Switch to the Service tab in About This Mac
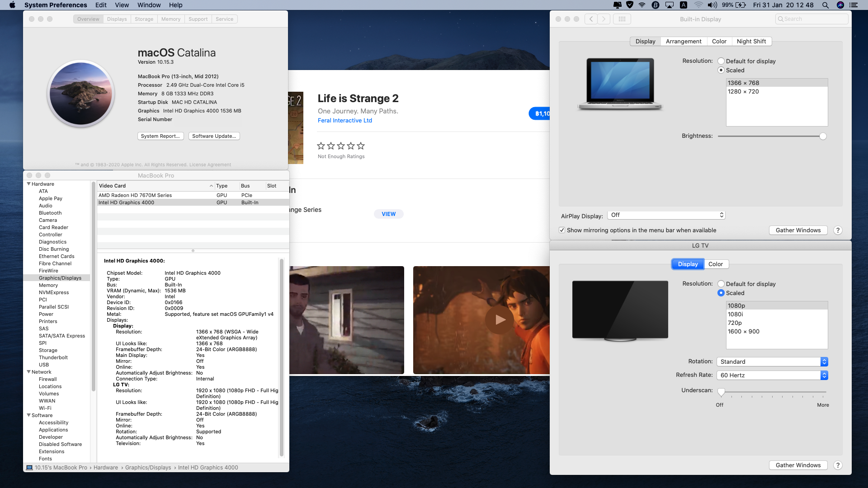This screenshot has width=868, height=488. (x=224, y=19)
